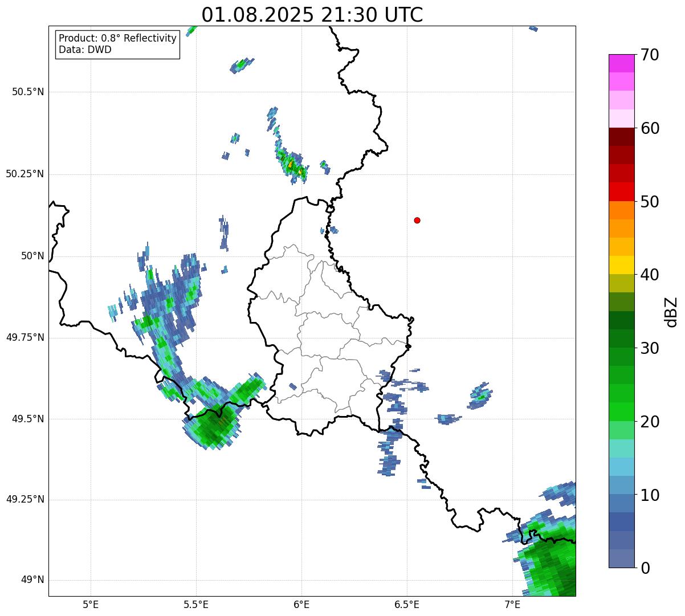685x616 pixels.
Task: Click the 50.5°N latitude label
Action: tap(27, 92)
